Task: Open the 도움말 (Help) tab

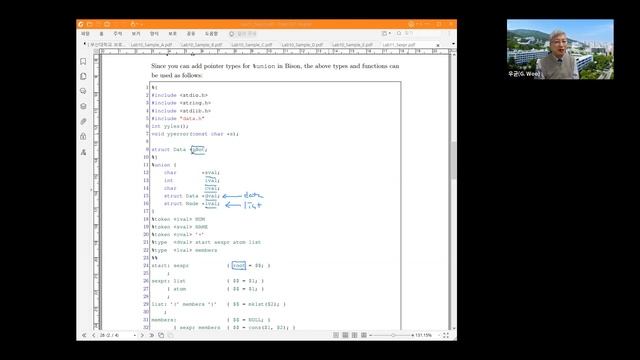Action: (211, 33)
